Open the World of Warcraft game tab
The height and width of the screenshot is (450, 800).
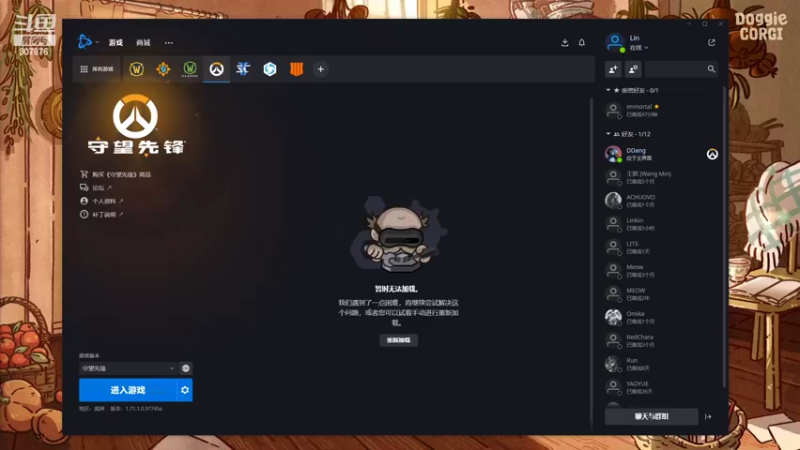136,69
